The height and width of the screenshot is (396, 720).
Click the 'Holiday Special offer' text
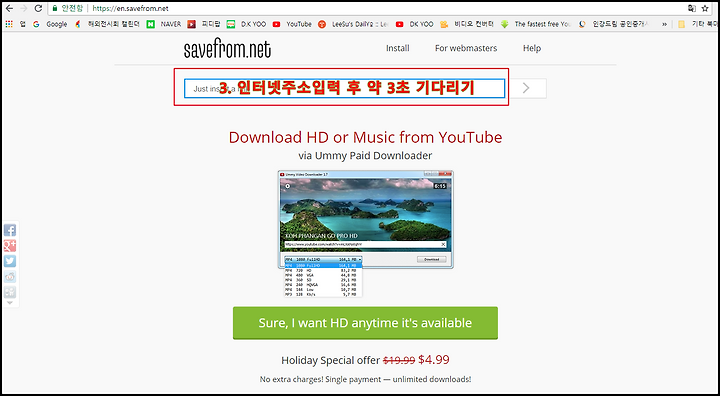pyautogui.click(x=331, y=360)
